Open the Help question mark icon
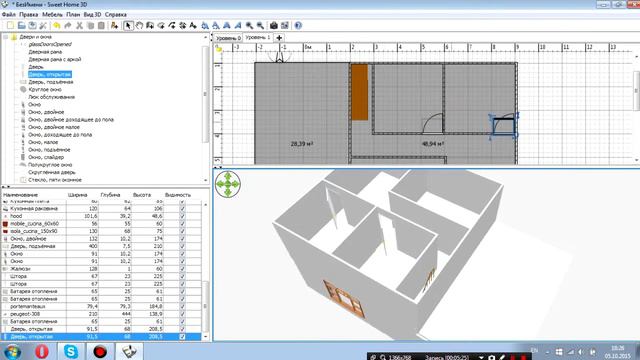 point(298,25)
